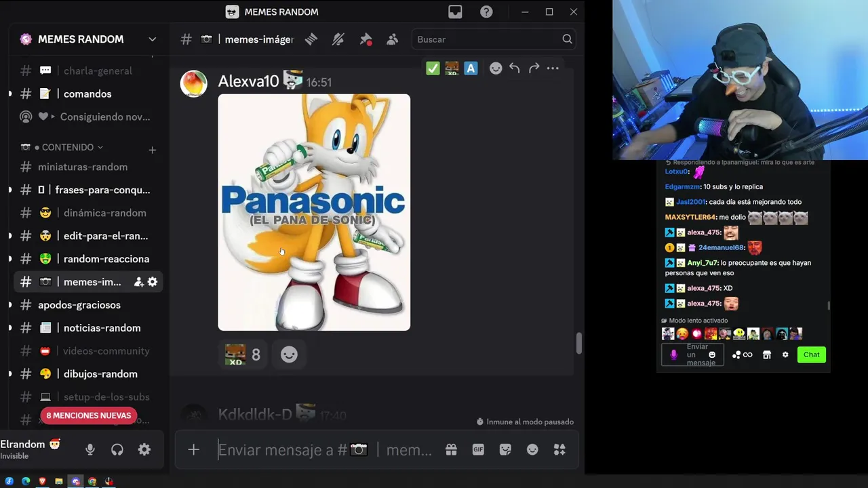Open Alexva10 user avatar
868x488 pixels.
click(193, 83)
